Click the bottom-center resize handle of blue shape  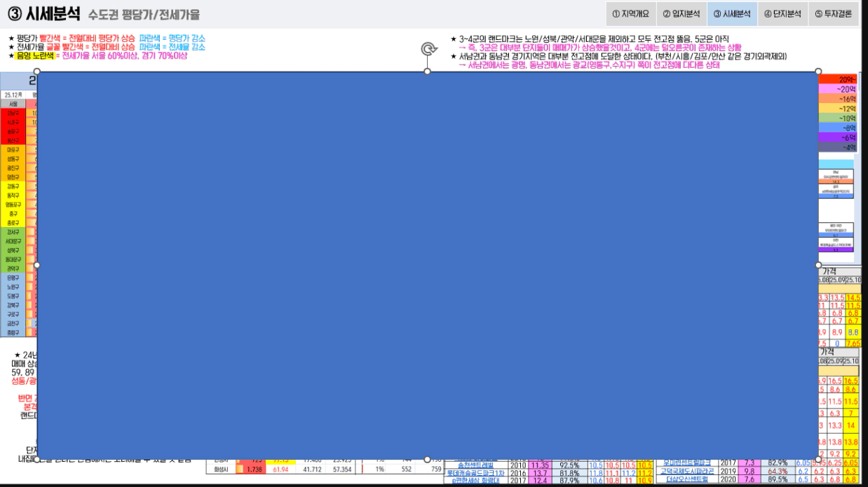pyautogui.click(x=428, y=459)
